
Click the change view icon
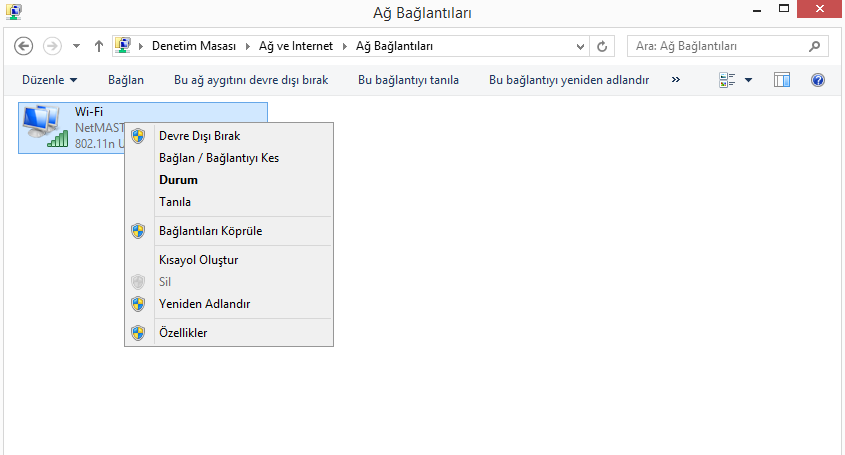pos(727,80)
